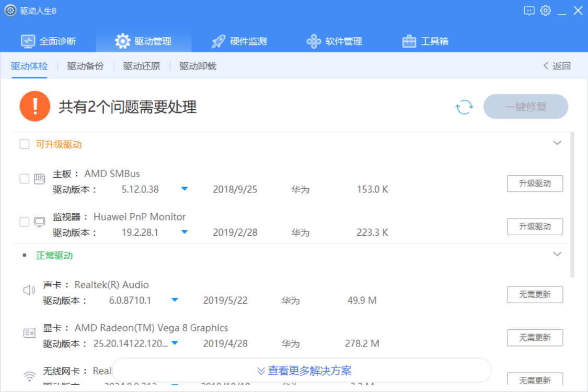Screen dimensions: 588x392
Task: Click the motherboard icon for AMD SMBus
Action: click(x=39, y=179)
